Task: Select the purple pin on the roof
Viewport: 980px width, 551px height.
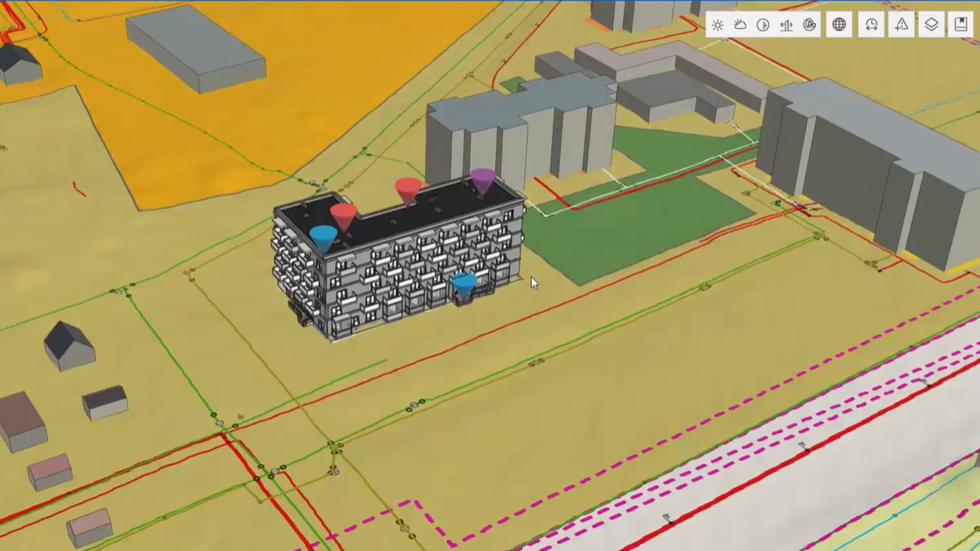Action: 482,180
